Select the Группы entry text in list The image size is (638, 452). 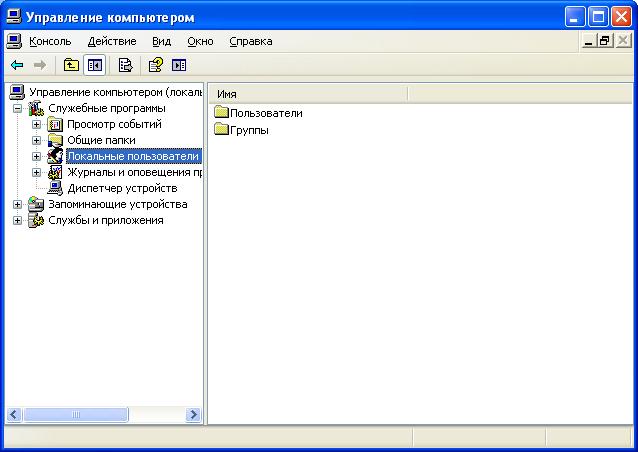pos(249,130)
